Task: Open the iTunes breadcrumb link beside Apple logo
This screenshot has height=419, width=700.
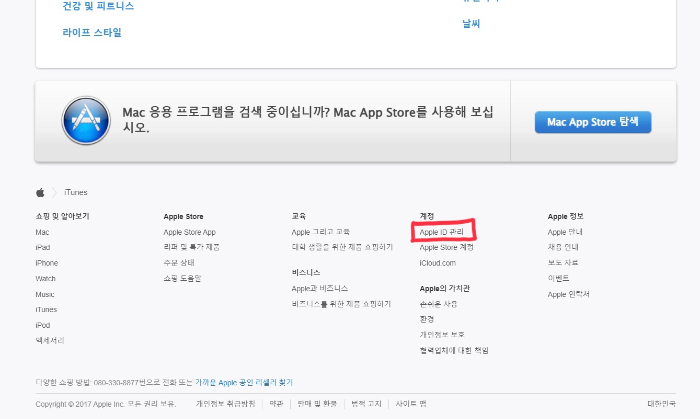Action: (76, 192)
